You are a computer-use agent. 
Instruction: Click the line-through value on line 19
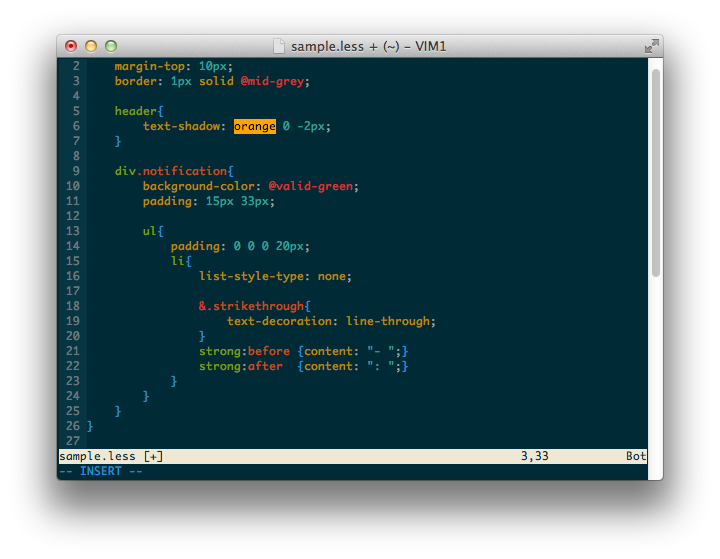(x=388, y=321)
